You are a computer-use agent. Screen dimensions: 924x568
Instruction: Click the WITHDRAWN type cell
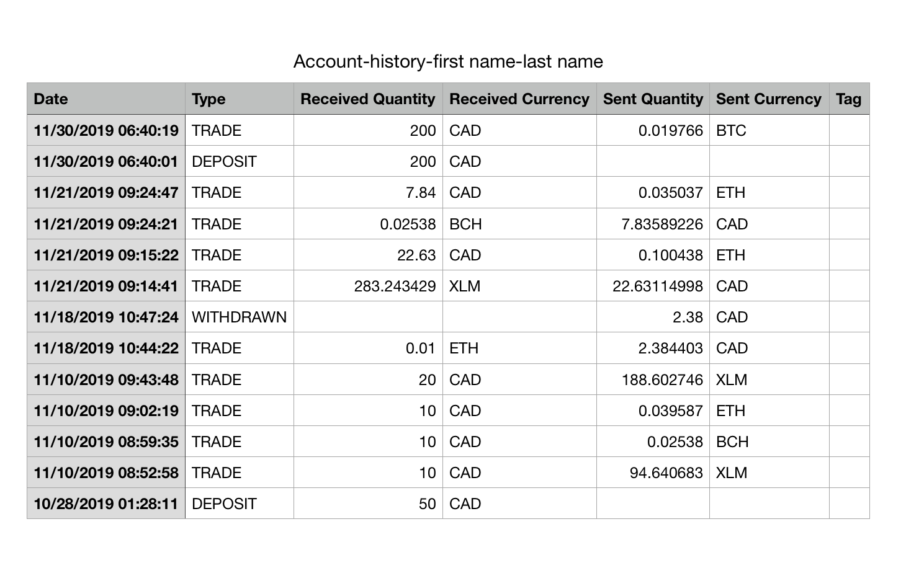(x=239, y=317)
